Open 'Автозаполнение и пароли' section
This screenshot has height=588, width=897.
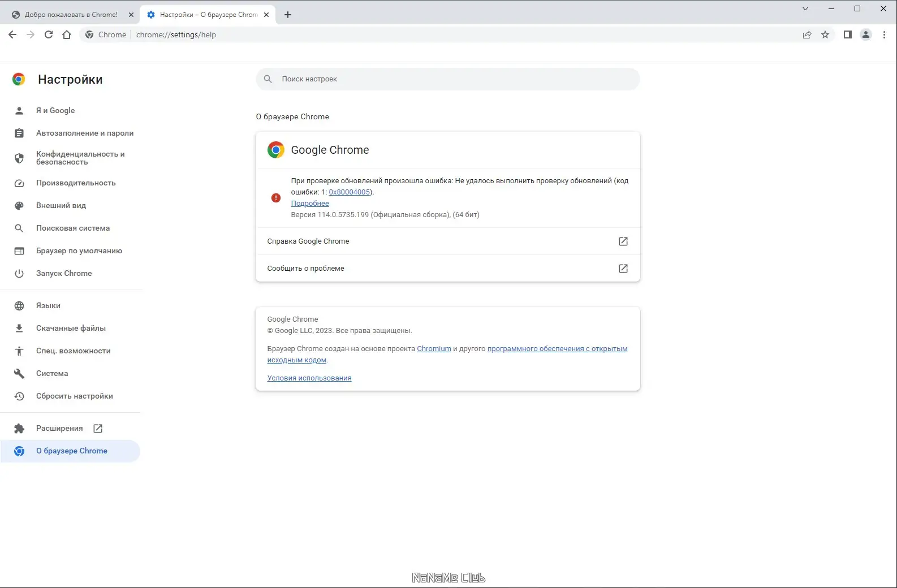pos(71,133)
